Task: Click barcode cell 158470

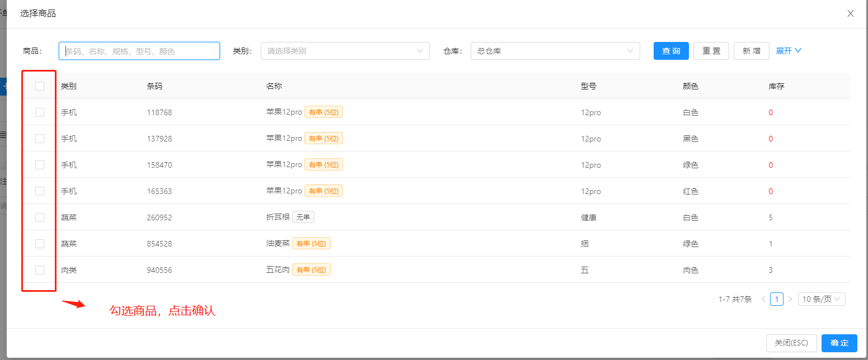Action: (159, 165)
